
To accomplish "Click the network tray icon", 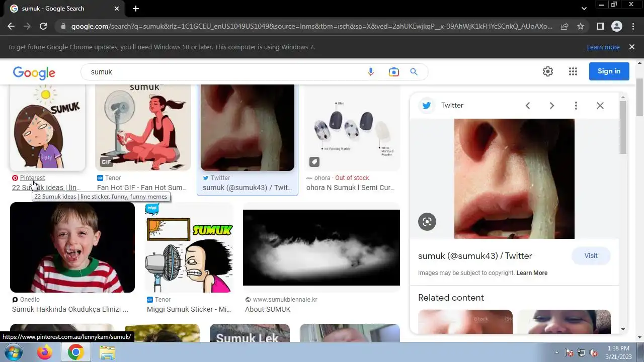I will click(x=581, y=352).
